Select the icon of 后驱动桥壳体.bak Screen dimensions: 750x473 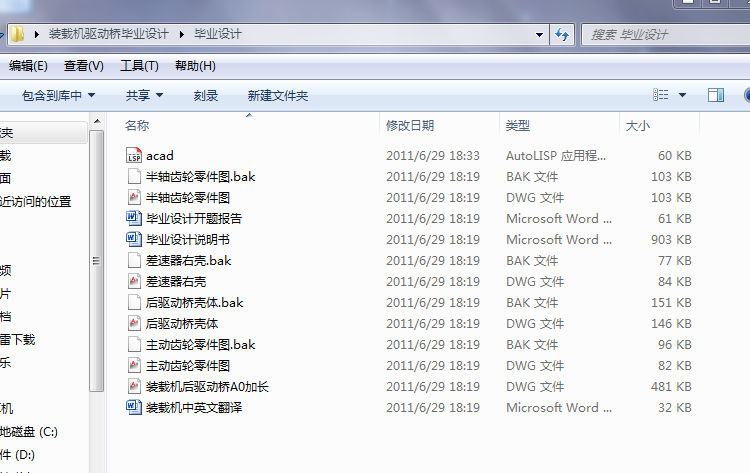tap(134, 303)
